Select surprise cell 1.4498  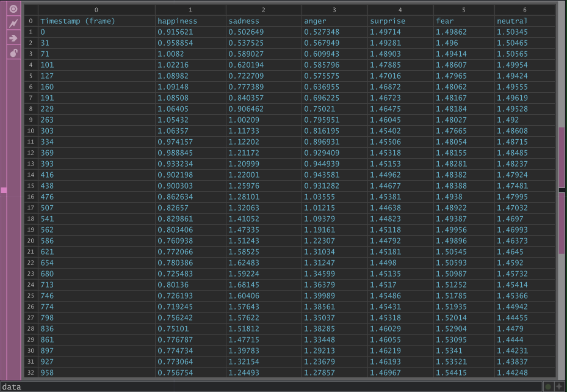400,263
